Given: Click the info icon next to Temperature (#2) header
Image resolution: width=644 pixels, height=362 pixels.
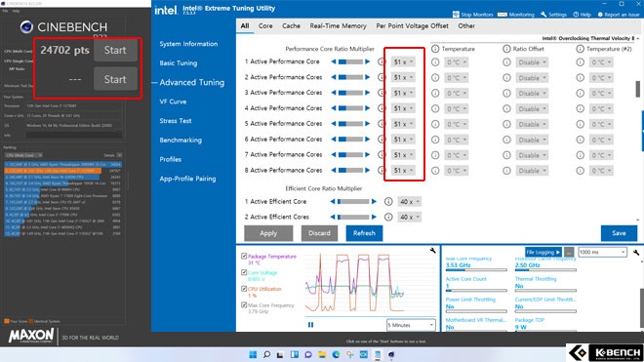Looking at the screenshot, I should pyautogui.click(x=580, y=49).
